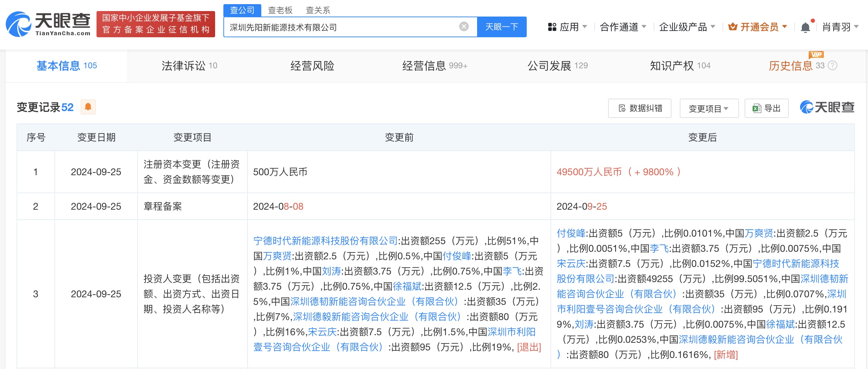Click the TianYanCha logo at top left

pos(48,24)
